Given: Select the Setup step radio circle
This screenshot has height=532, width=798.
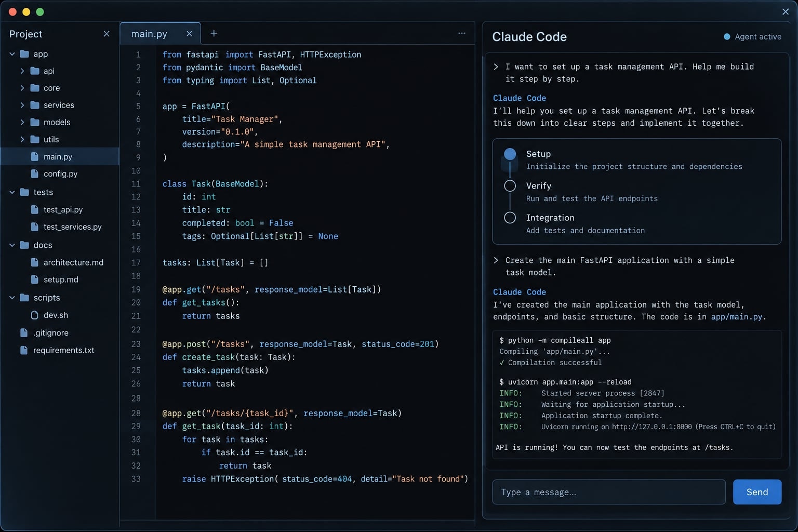Looking at the screenshot, I should tap(510, 154).
